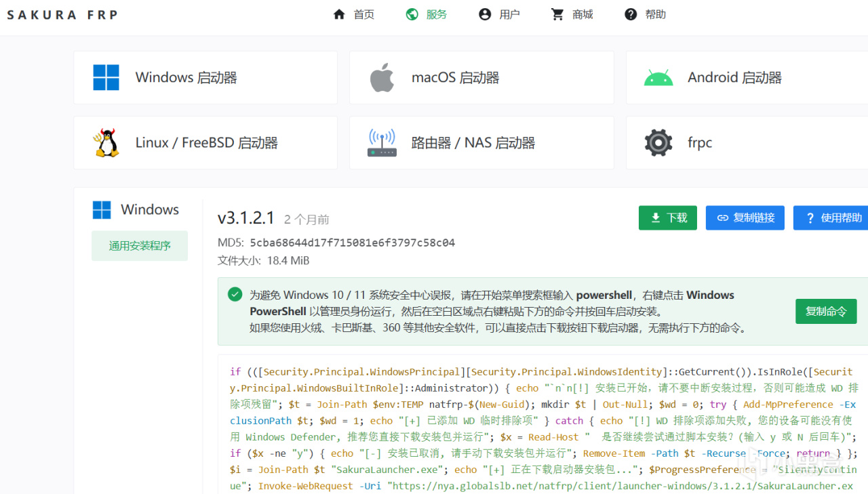This screenshot has height=494, width=868.
Task: Click the chain link icon in 复制链接
Action: click(723, 218)
